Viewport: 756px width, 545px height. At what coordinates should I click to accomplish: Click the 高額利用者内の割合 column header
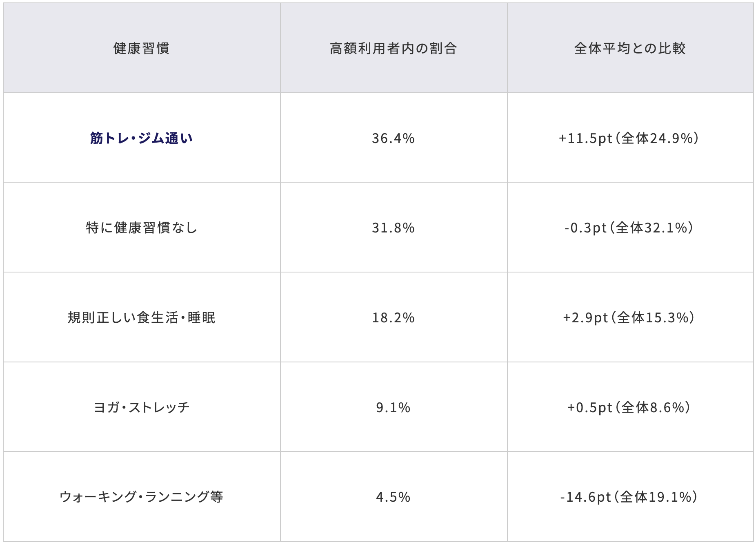click(393, 48)
